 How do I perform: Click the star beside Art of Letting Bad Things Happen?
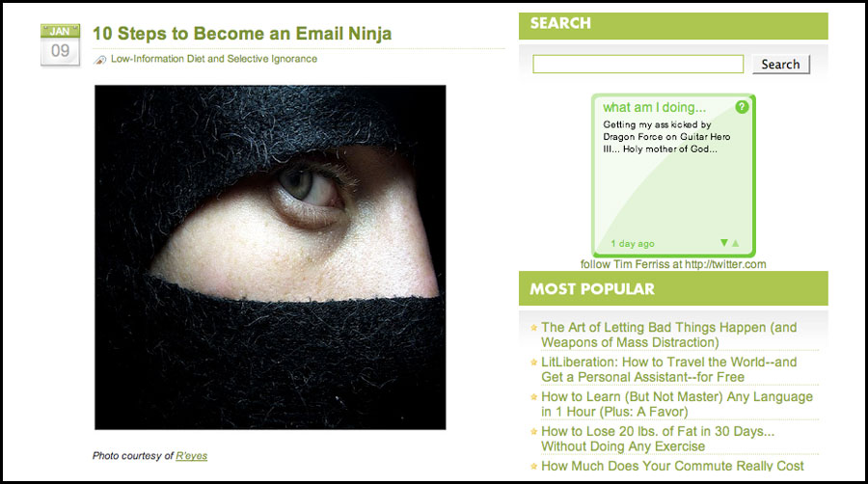click(x=533, y=328)
